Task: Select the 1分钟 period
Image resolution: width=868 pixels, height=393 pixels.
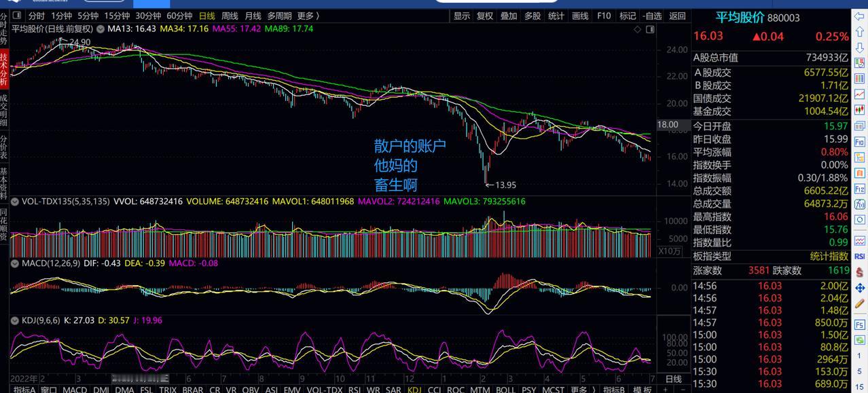Action: (x=61, y=16)
